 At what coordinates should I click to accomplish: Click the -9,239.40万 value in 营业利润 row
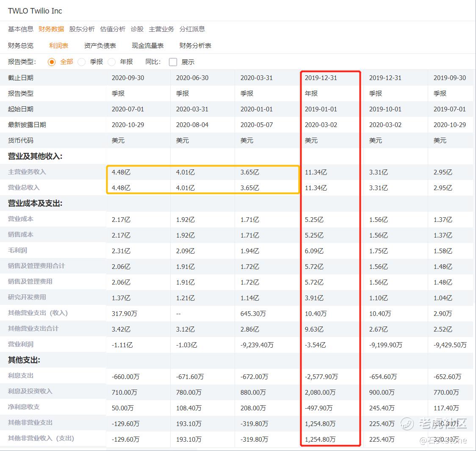257,346
